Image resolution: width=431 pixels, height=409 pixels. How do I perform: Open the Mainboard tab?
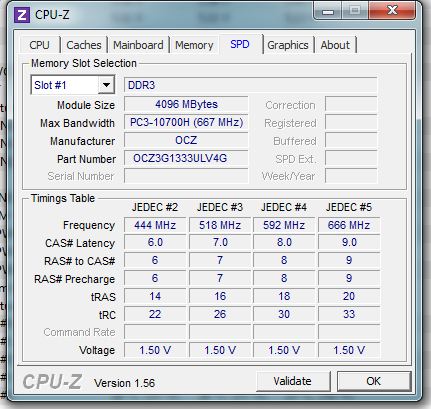tap(138, 45)
